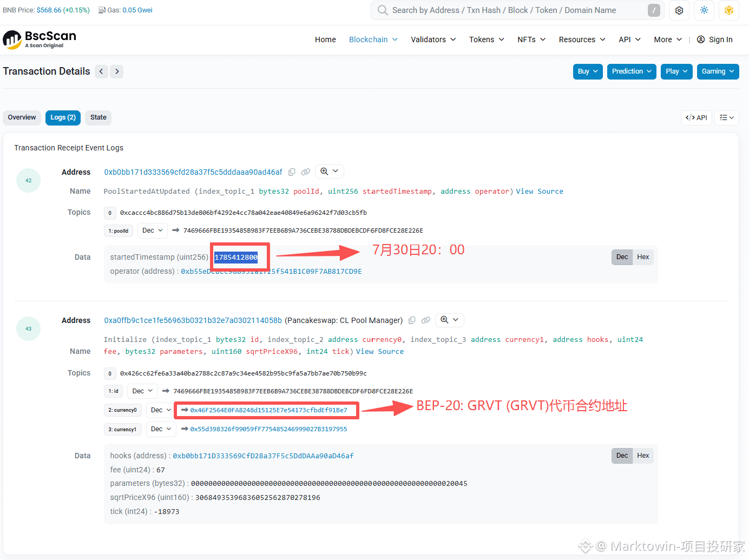The height and width of the screenshot is (560, 749).
Task: Click View Source for PoolStartedAtUpdated
Action: click(540, 192)
